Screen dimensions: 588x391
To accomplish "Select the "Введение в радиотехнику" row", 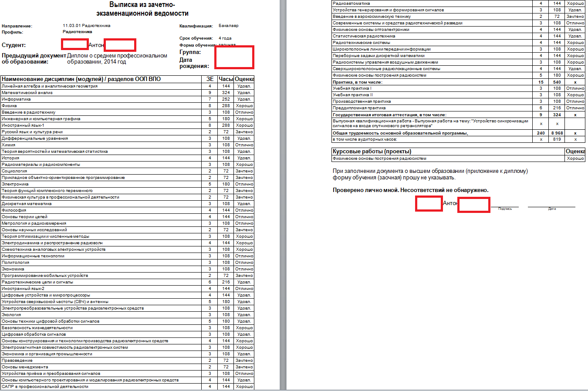I will coord(127,112).
